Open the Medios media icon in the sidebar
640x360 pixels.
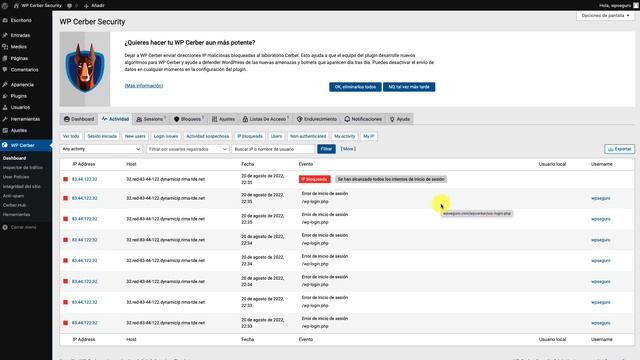coord(5,47)
